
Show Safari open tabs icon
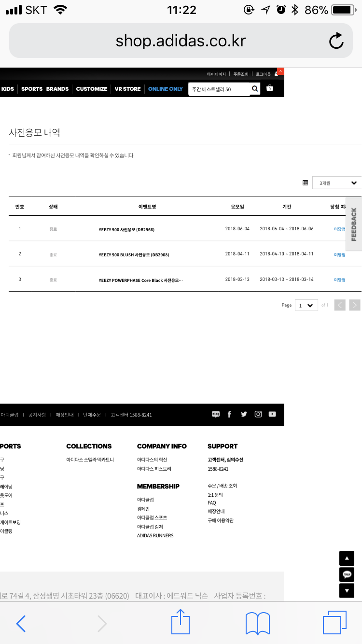[x=334, y=623]
